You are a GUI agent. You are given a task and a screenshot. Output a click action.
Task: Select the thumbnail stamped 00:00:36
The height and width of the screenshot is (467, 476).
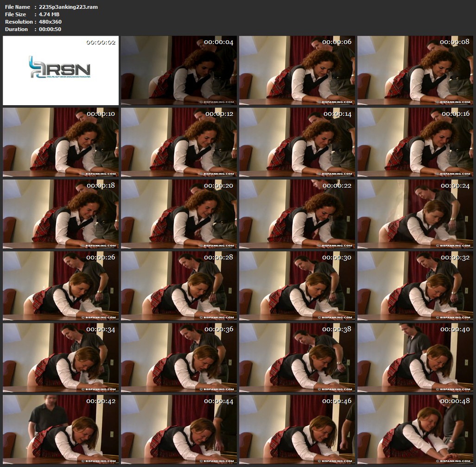click(179, 358)
